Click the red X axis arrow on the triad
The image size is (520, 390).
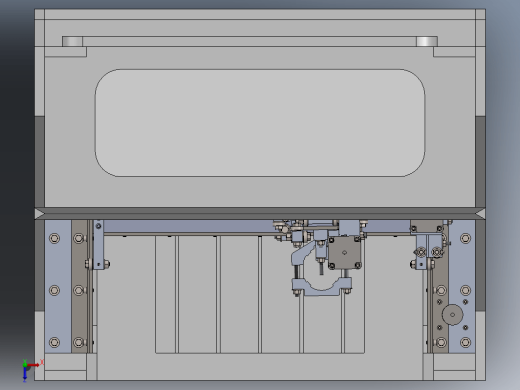pos(33,365)
